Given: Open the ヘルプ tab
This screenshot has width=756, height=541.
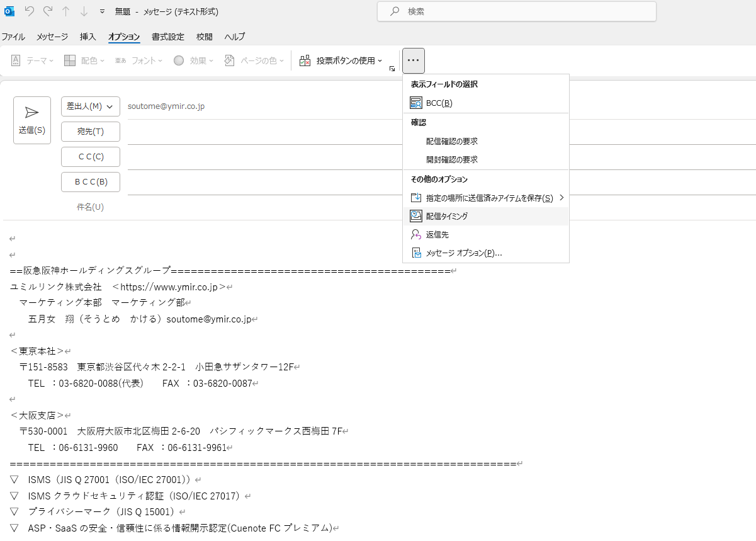Looking at the screenshot, I should [235, 37].
